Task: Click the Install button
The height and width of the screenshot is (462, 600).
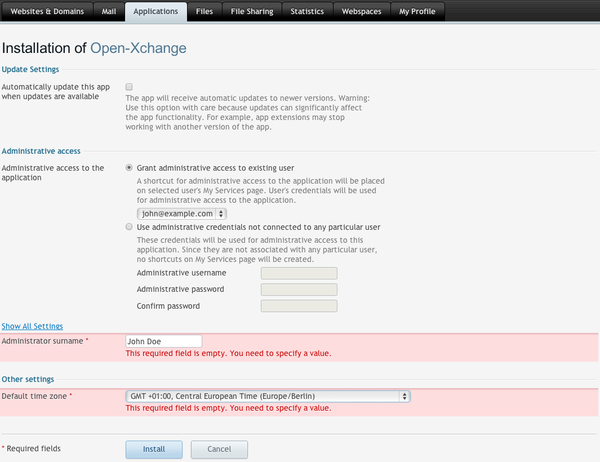Action: (154, 449)
